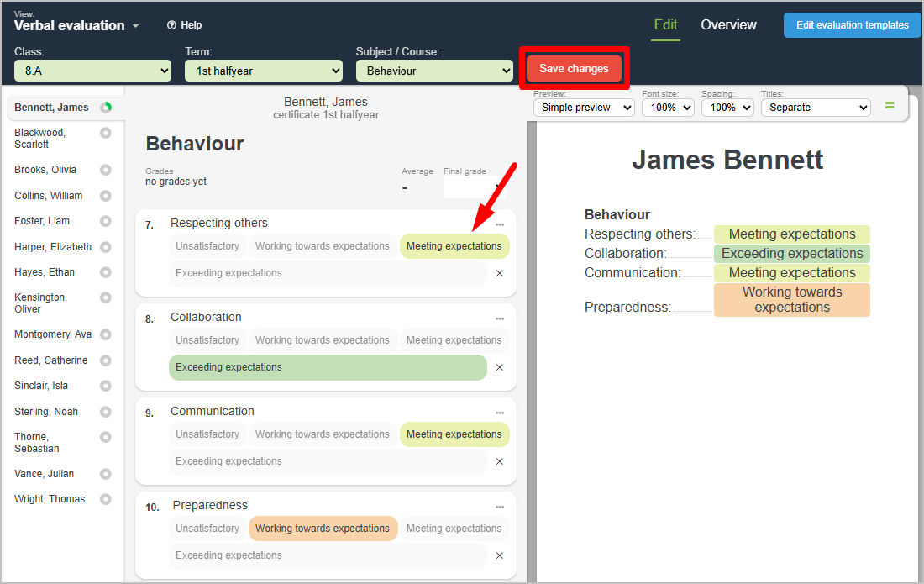Open the three-dot menu for Respecting others

[500, 224]
